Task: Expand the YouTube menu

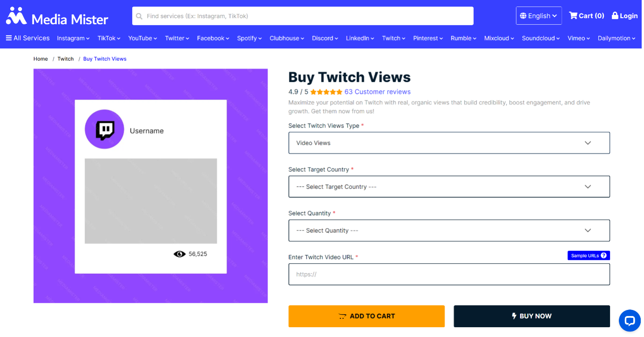Action: tap(142, 38)
